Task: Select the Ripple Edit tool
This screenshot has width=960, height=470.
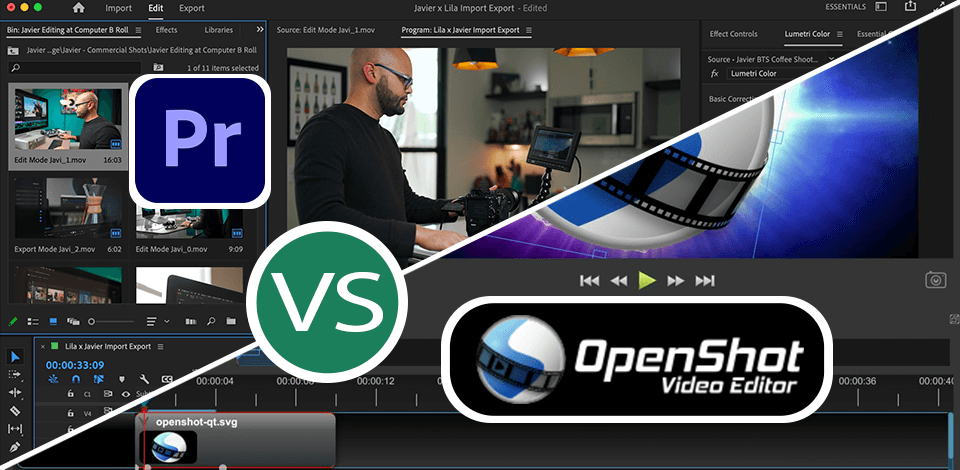Action: [15, 392]
